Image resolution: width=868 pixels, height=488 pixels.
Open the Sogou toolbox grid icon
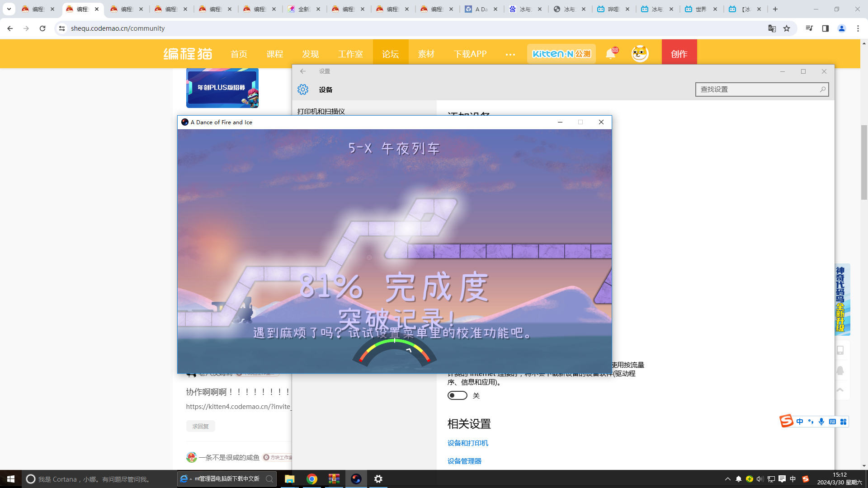pyautogui.click(x=843, y=422)
